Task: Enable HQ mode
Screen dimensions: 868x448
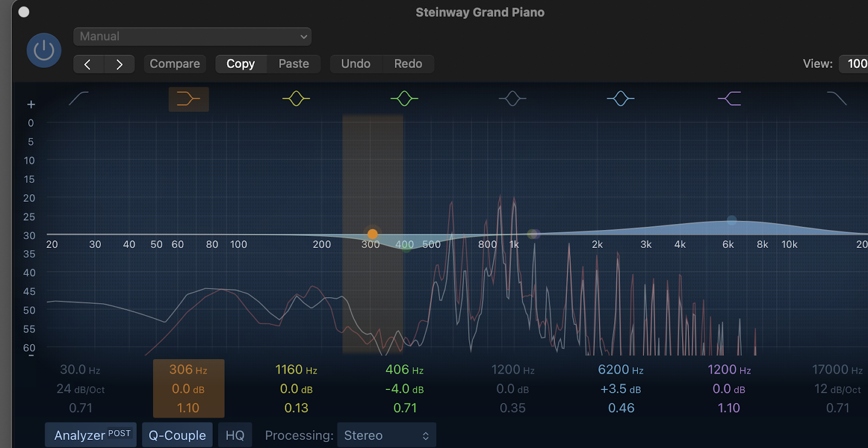Action: (235, 435)
